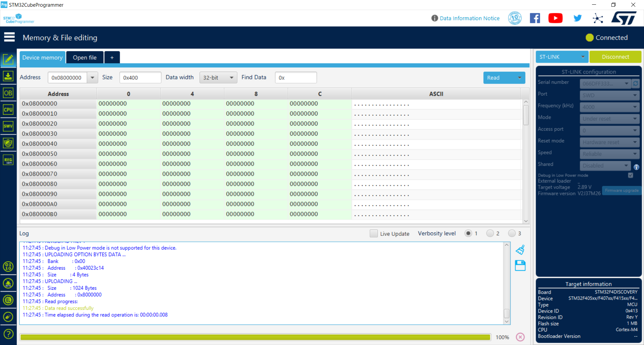644x345 pixels.
Task: Click the Disconnect button
Action: click(615, 57)
